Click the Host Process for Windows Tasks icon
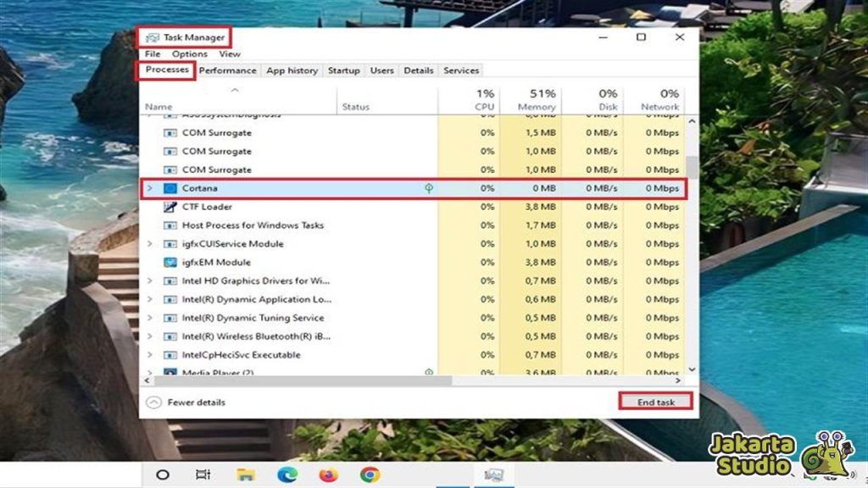This screenshot has height=488, width=868. (x=170, y=225)
